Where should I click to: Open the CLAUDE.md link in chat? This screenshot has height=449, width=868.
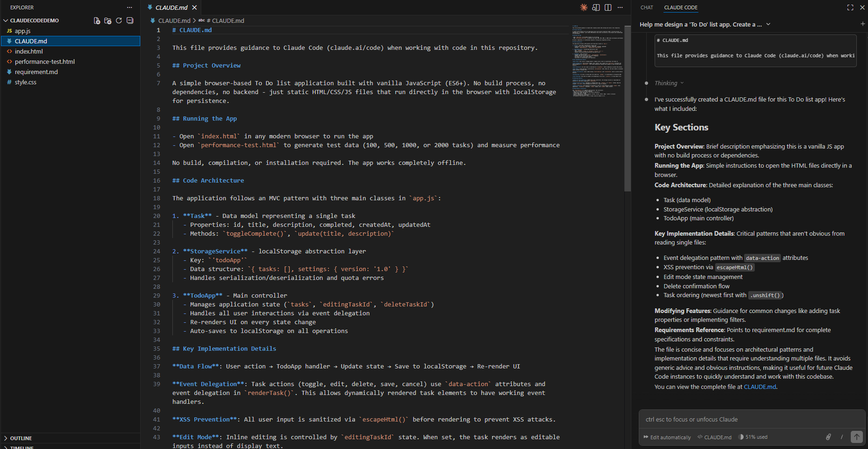[x=760, y=387]
